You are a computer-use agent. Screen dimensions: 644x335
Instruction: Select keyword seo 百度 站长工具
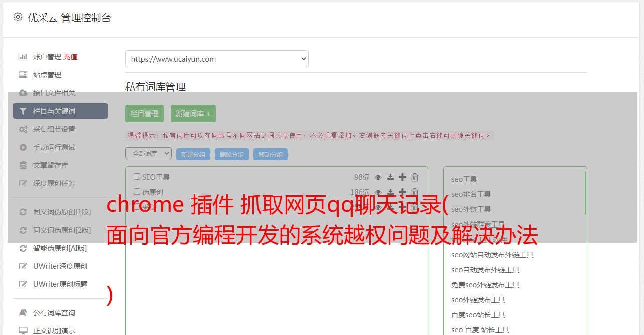pos(480,330)
